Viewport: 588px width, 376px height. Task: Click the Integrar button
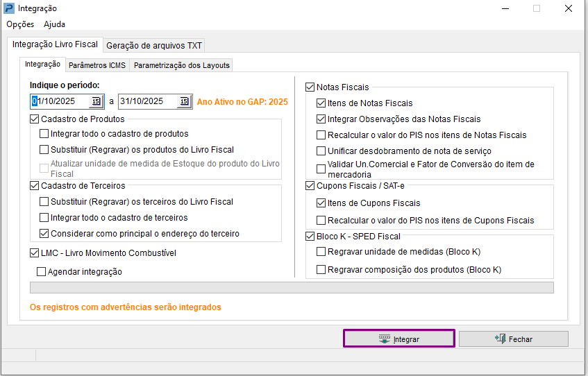tap(399, 339)
